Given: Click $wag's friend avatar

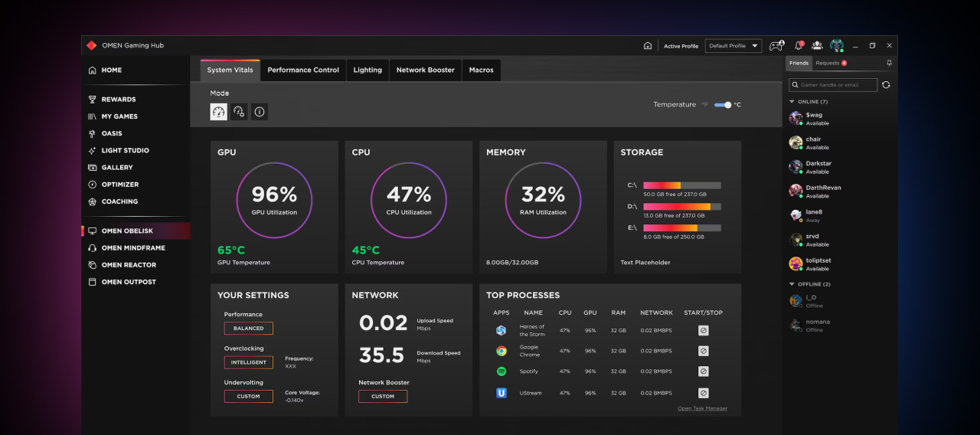Looking at the screenshot, I should coord(795,118).
